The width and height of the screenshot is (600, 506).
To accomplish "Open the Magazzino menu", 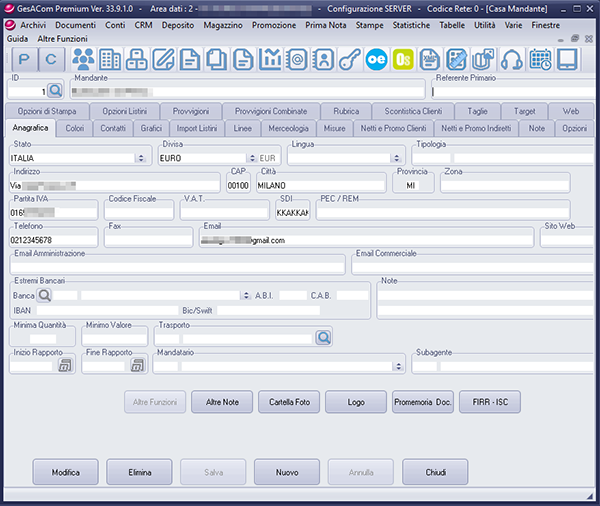I will tap(223, 23).
